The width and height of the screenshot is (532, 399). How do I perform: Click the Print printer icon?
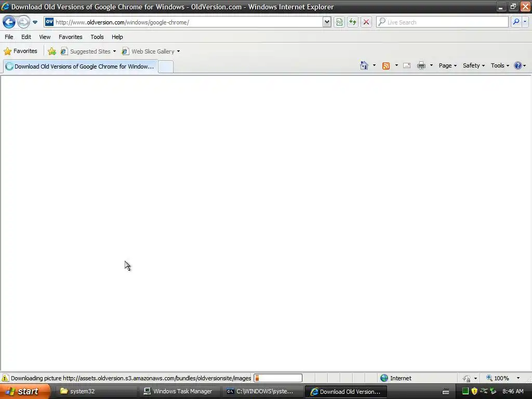click(421, 65)
